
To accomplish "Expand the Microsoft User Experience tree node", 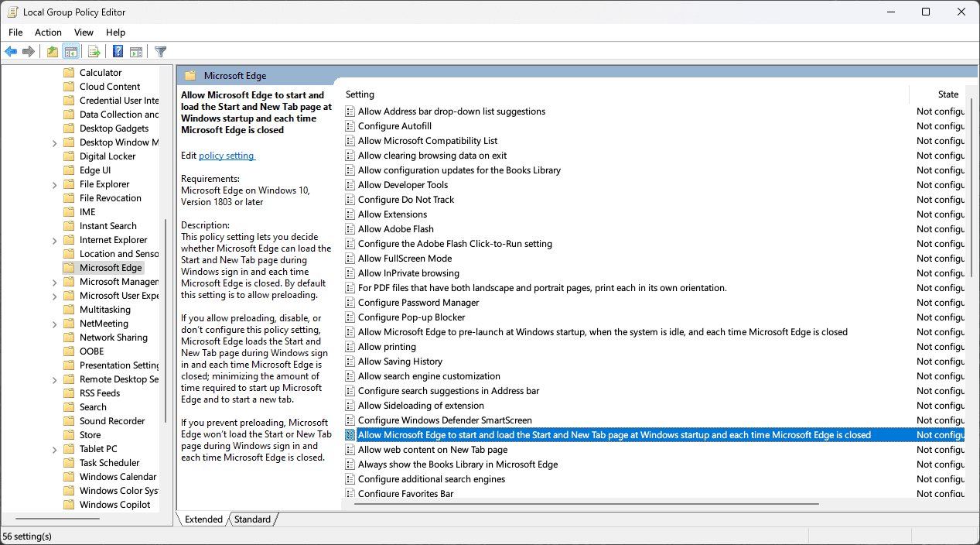I will click(54, 296).
